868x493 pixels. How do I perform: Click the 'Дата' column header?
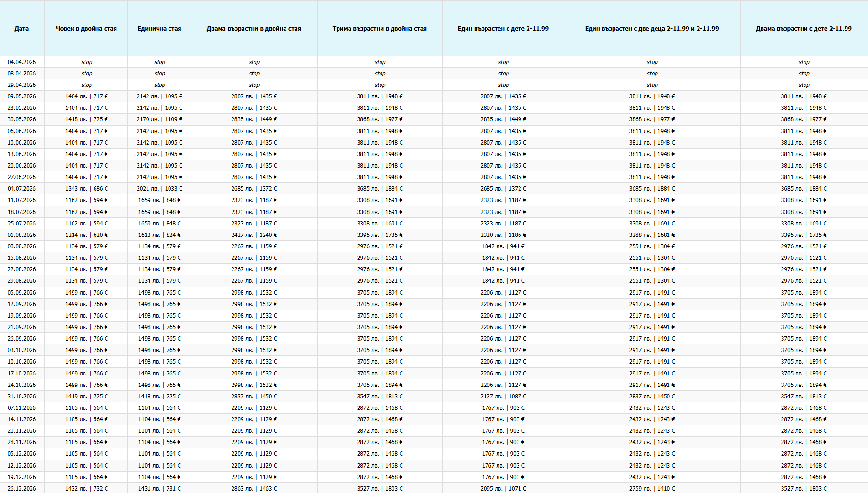tap(21, 29)
